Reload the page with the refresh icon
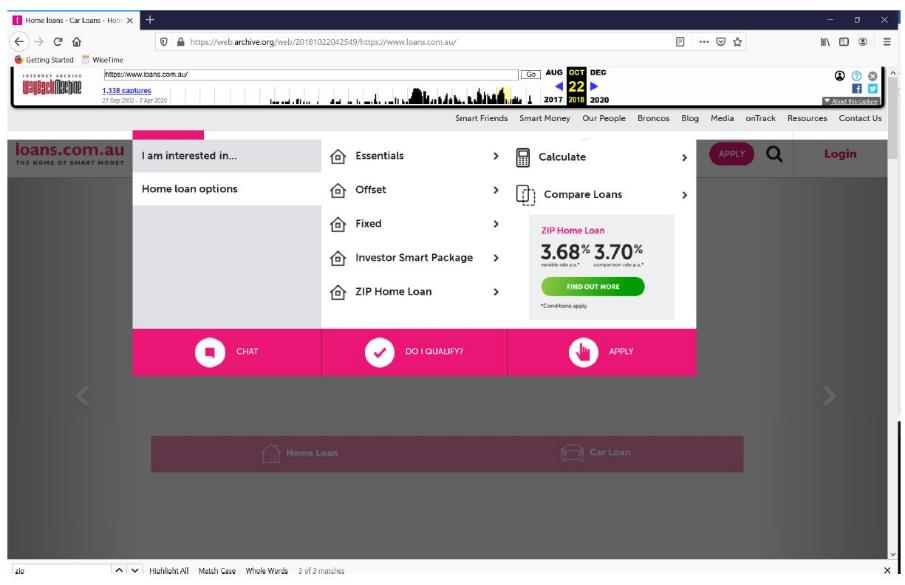 (x=58, y=42)
